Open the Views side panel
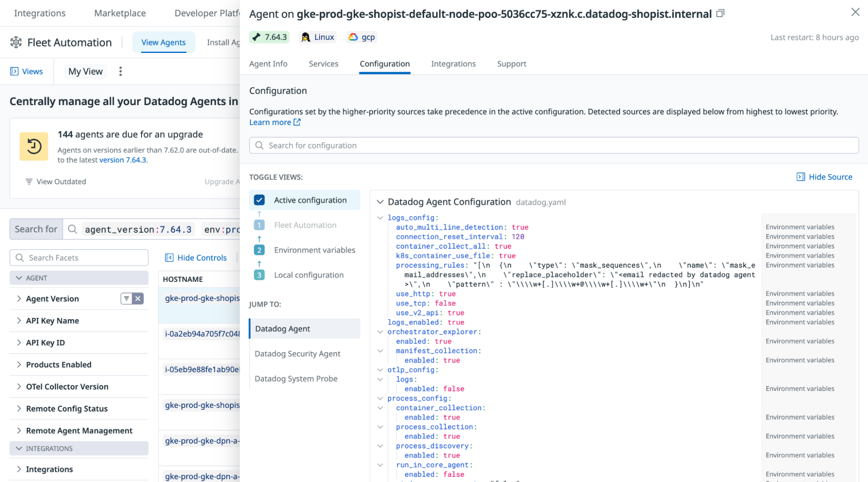The width and height of the screenshot is (868, 482). pyautogui.click(x=26, y=71)
